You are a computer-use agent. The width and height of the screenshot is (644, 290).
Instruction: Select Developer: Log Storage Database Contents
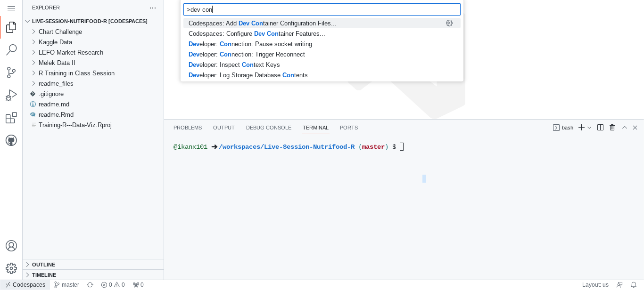322,75
